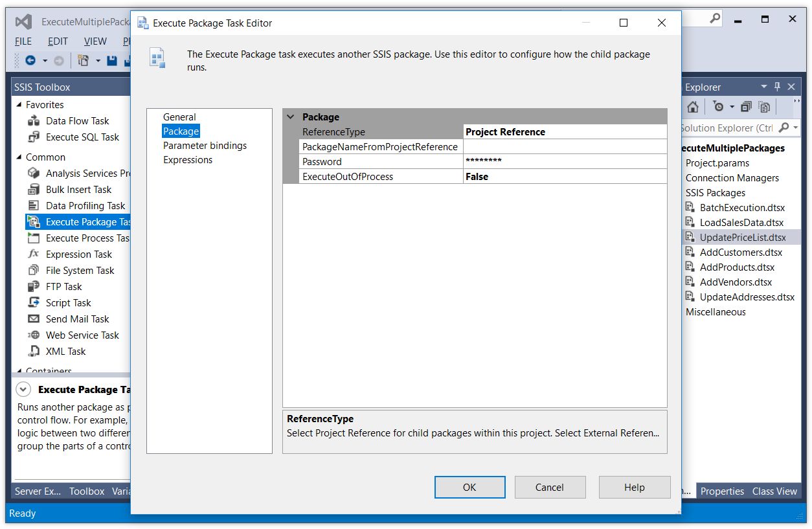This screenshot has width=812, height=529.
Task: Select BatchExecution.dtsx package
Action: 742,208
